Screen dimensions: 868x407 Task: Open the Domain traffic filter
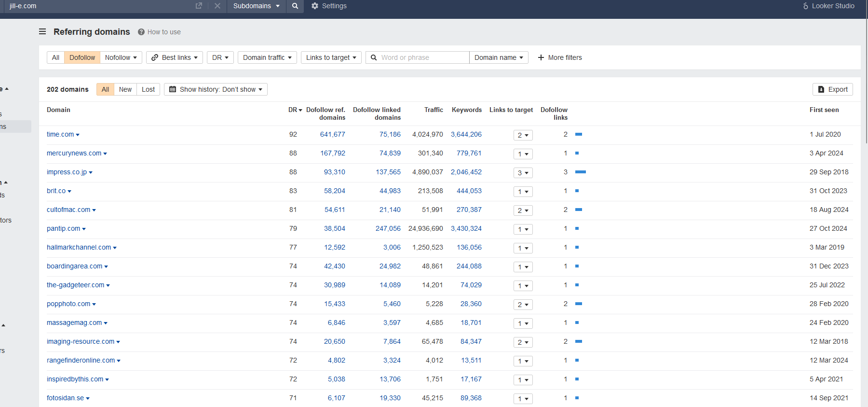267,57
